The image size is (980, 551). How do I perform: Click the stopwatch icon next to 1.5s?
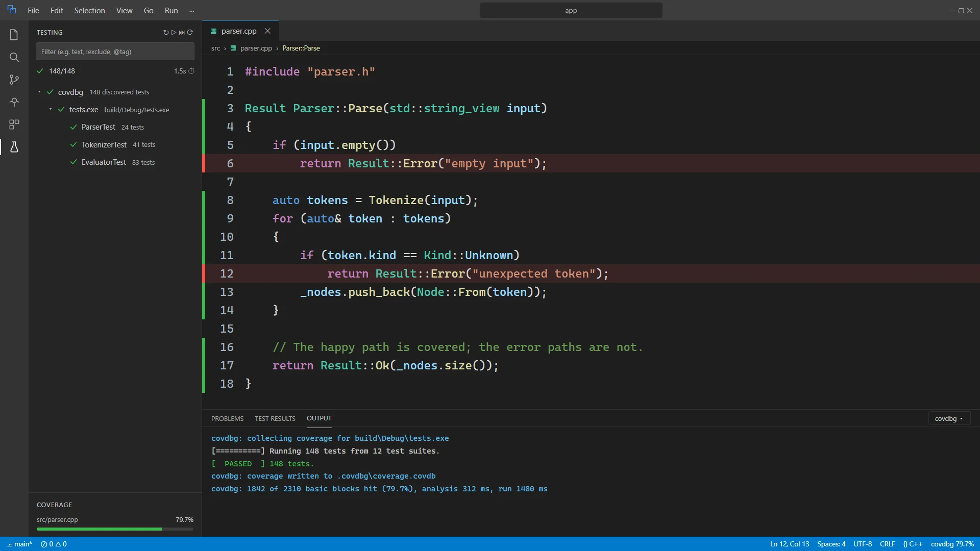click(191, 71)
